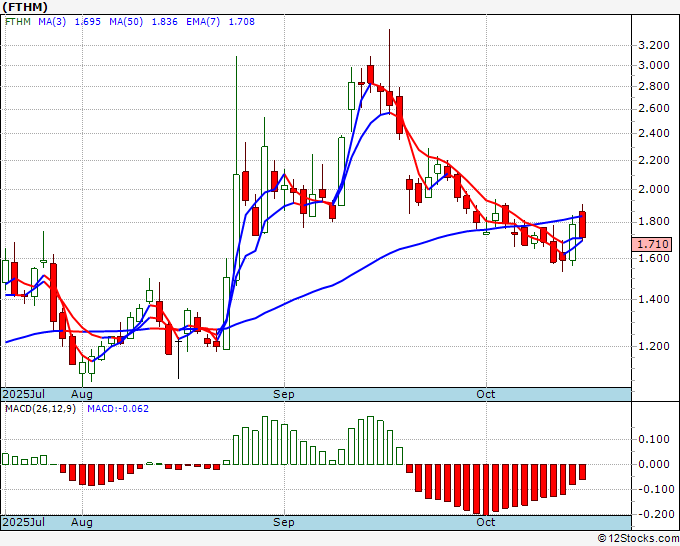Click Sep on MACD date axis

[x=284, y=522]
